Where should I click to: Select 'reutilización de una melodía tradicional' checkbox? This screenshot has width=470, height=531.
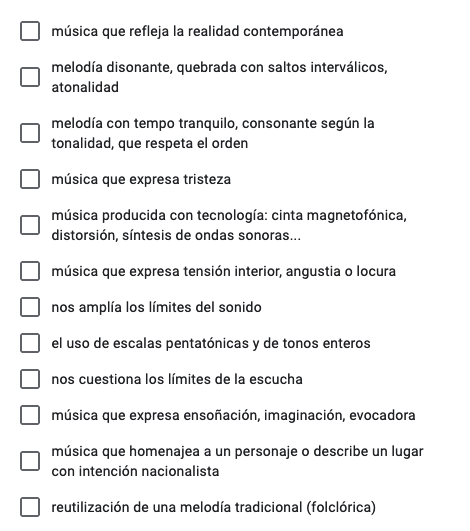30,507
